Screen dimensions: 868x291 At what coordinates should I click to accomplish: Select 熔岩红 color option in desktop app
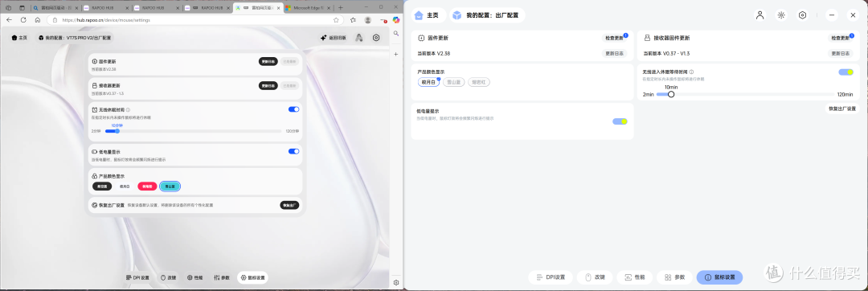479,82
